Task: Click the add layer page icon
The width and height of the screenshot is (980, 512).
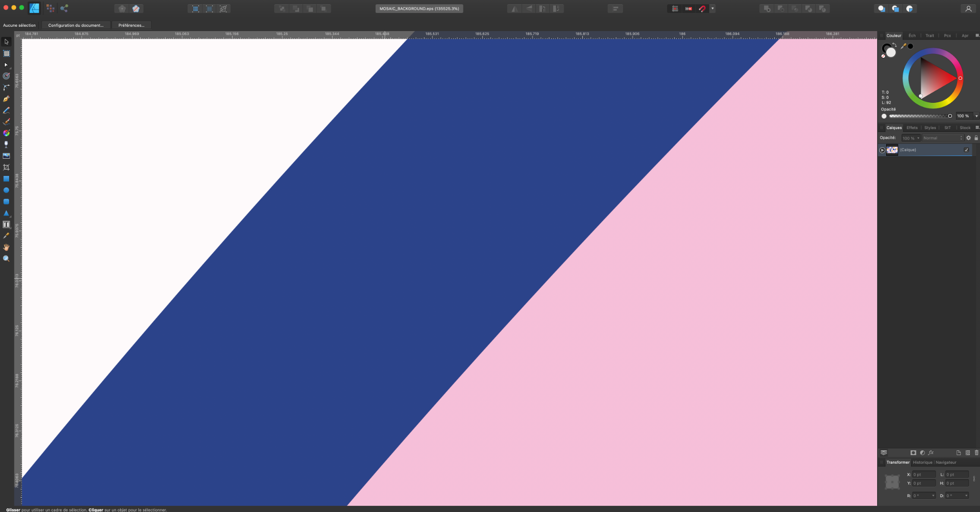Action: (958, 453)
